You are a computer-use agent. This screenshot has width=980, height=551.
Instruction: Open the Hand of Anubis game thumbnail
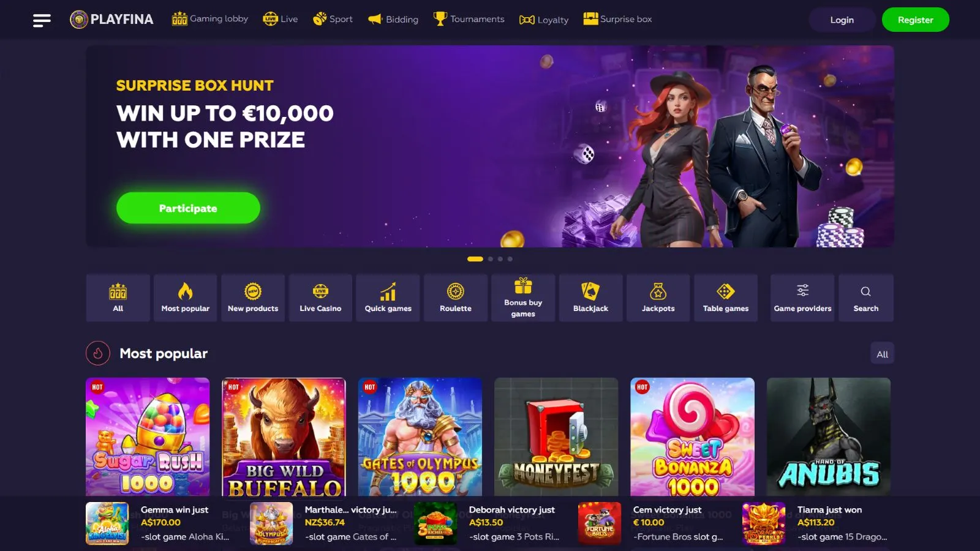828,437
